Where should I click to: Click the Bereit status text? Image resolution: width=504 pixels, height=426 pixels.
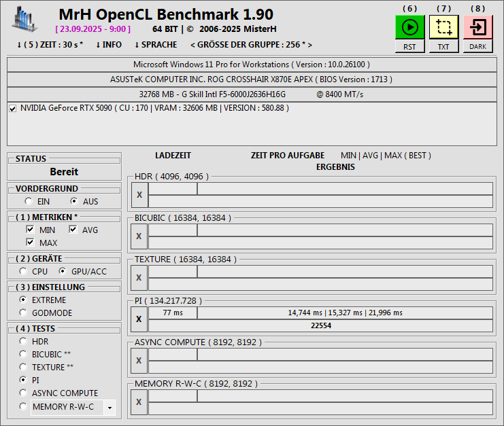[x=64, y=172]
